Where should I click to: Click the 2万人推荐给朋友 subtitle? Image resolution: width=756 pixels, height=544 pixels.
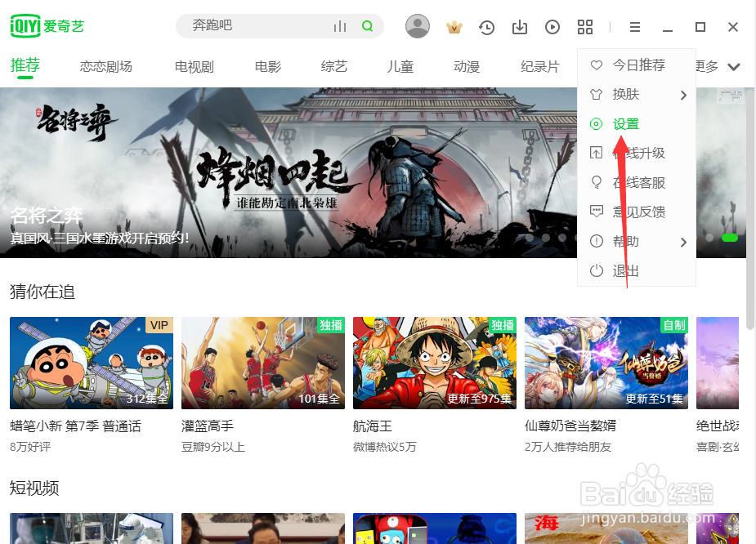568,447
